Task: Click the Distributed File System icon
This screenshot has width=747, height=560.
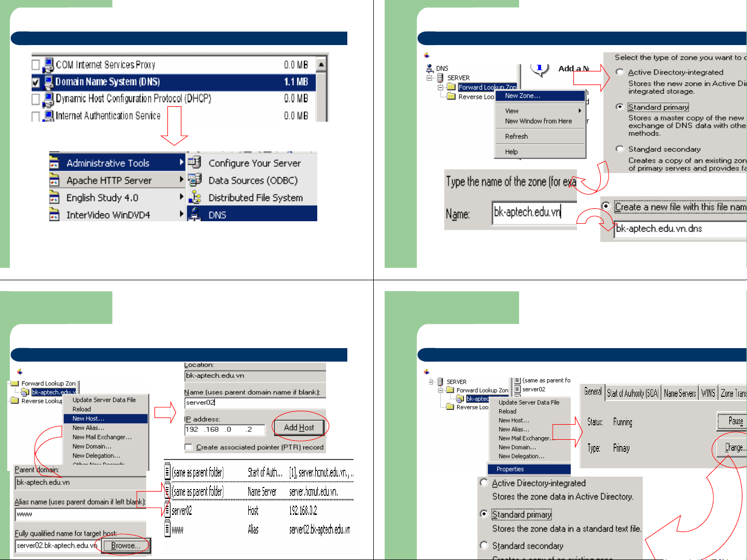Action: click(x=194, y=197)
